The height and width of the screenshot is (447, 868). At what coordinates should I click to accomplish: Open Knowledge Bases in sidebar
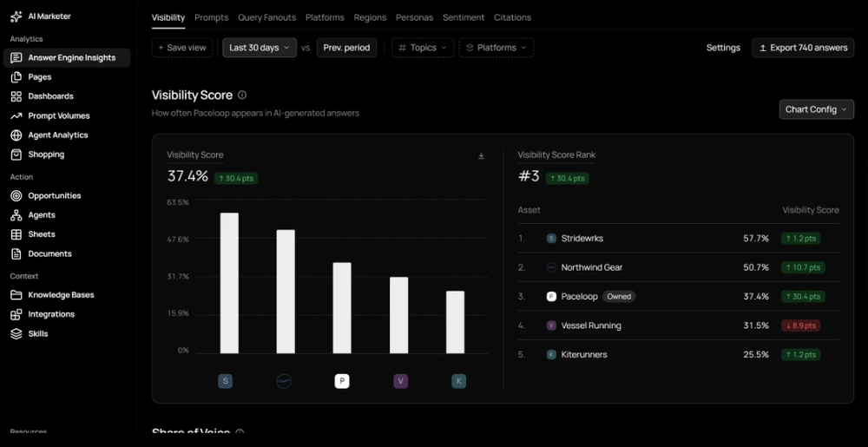pyautogui.click(x=61, y=295)
